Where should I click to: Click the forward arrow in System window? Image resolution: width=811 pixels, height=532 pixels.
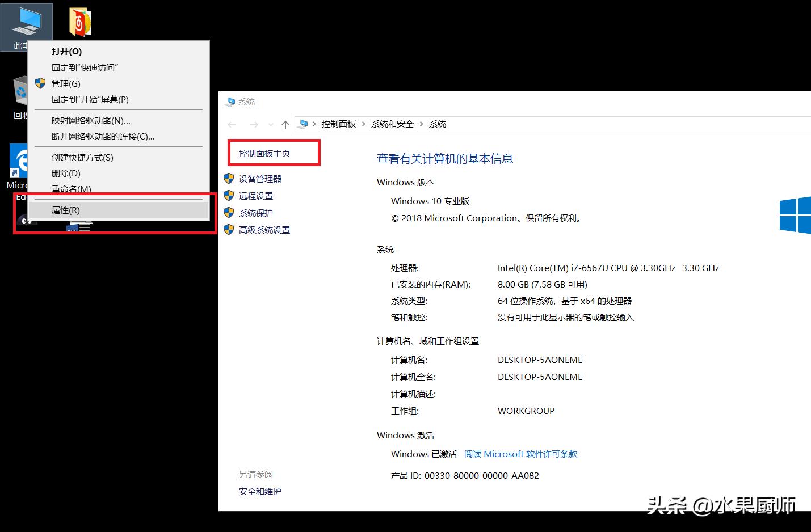[254, 124]
